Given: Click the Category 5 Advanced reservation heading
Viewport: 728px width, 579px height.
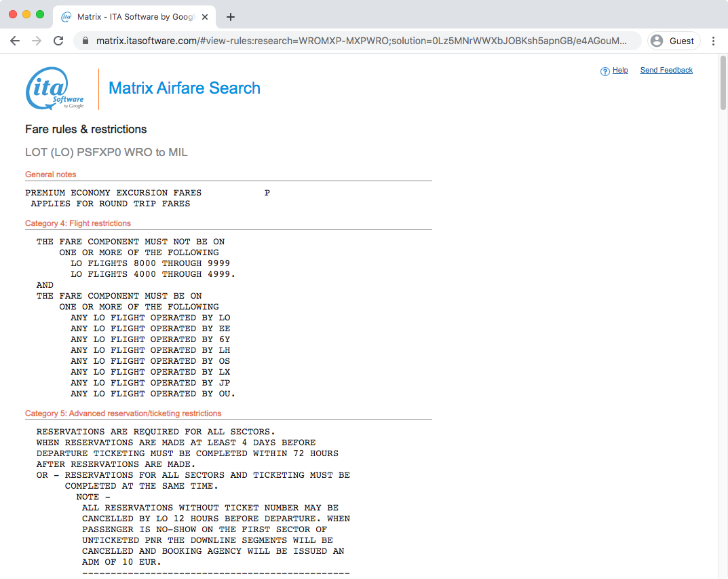Looking at the screenshot, I should click(x=123, y=413).
